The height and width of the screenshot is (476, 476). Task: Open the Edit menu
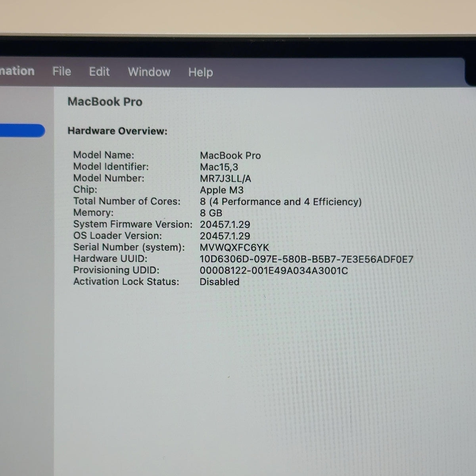pos(99,71)
